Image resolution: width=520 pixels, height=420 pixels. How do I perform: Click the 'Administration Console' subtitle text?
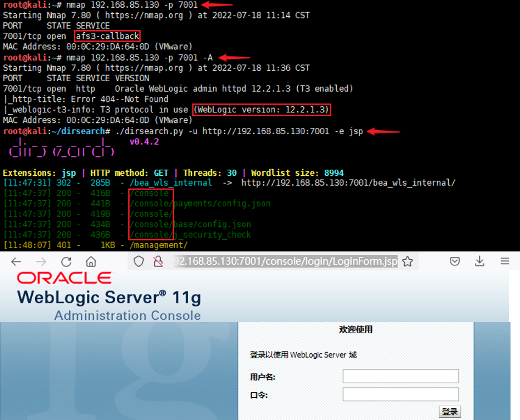click(127, 315)
